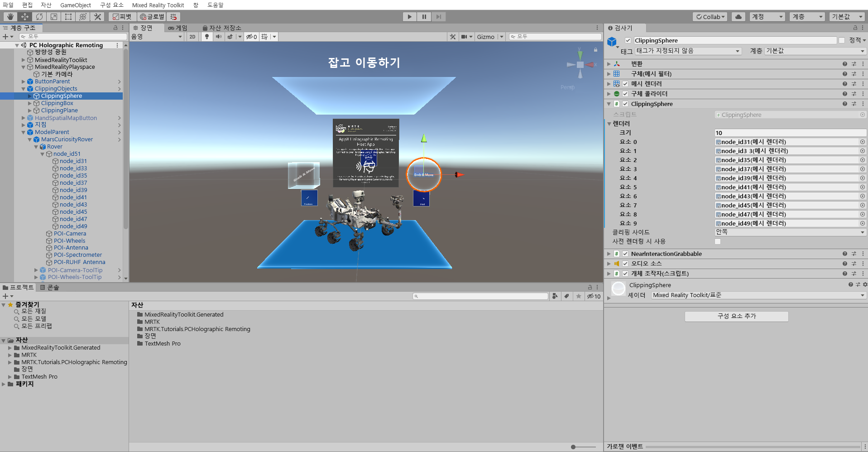Toggle the Static (정적) checkbox
The height and width of the screenshot is (452, 868).
pyautogui.click(x=842, y=40)
